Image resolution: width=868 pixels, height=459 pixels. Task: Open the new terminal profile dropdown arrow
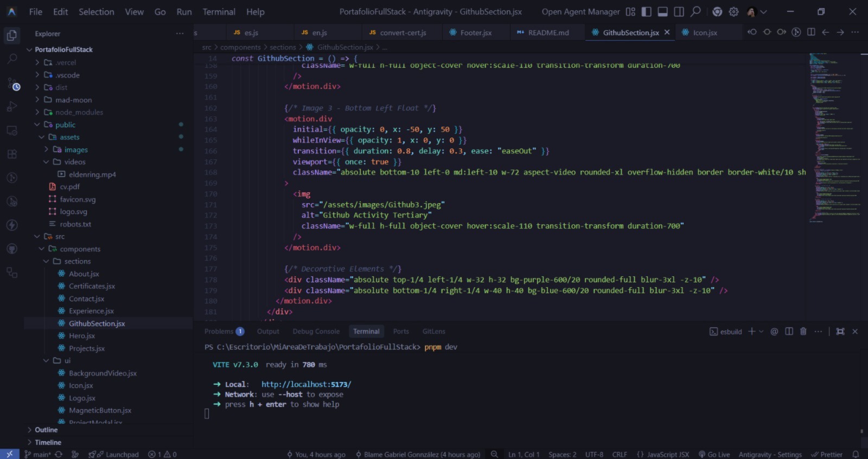click(x=761, y=332)
